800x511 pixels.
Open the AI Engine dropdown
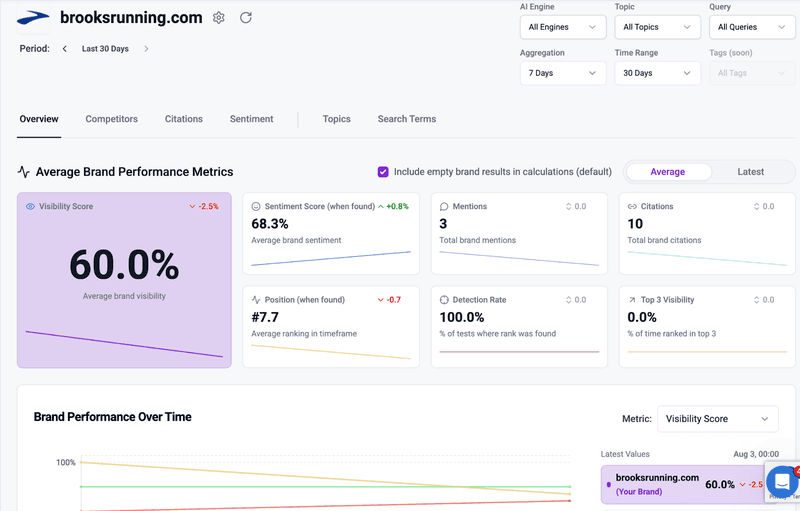click(x=562, y=27)
